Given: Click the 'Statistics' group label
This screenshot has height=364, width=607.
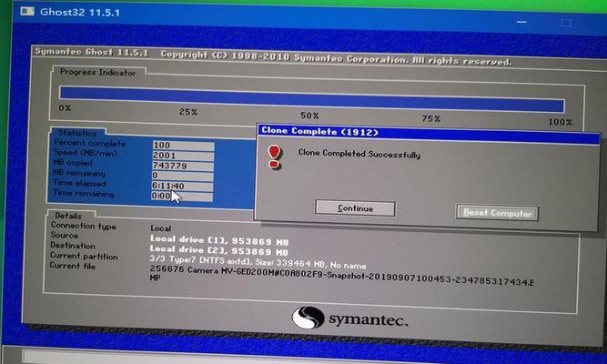Looking at the screenshot, I should point(77,133).
